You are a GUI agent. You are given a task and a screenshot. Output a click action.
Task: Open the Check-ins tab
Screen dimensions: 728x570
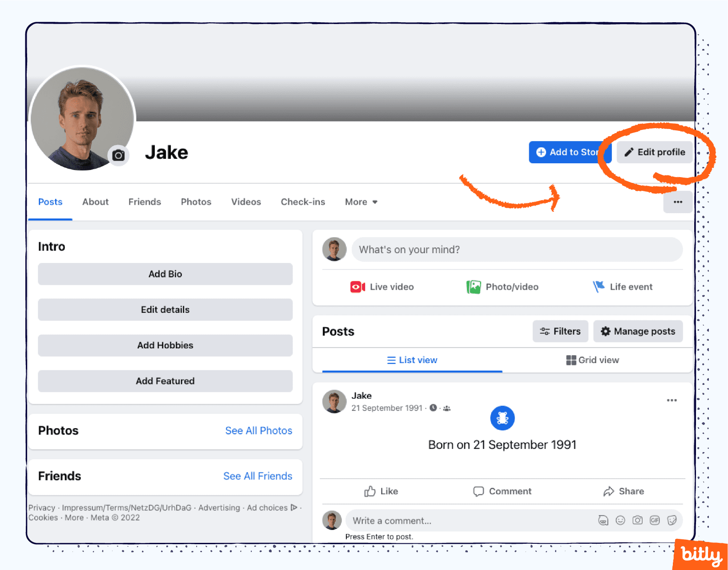tap(303, 202)
